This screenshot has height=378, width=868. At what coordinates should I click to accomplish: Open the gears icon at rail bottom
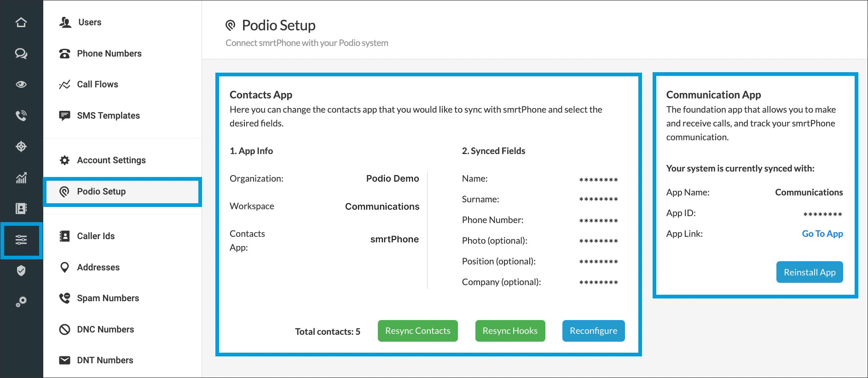pos(21,302)
